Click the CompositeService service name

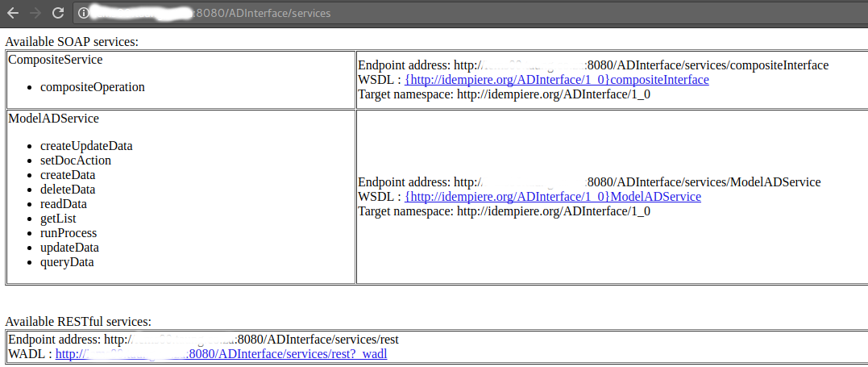tap(56, 60)
